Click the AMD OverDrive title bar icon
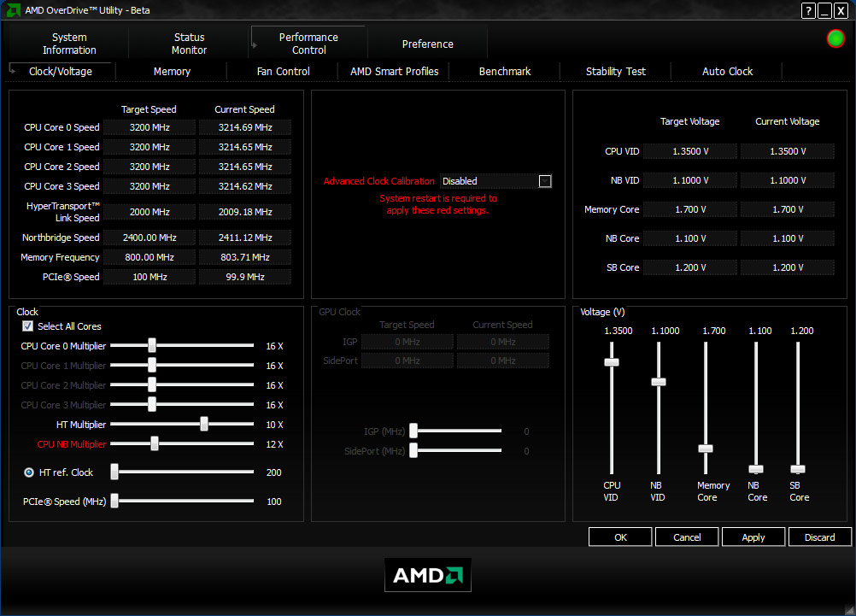Screen dimensions: 856x616 (13, 10)
